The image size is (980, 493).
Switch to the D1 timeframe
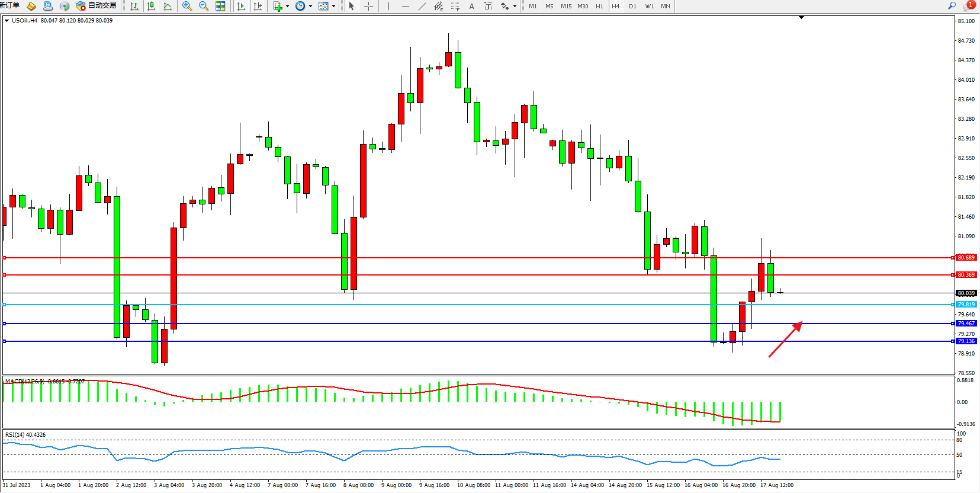click(x=632, y=6)
